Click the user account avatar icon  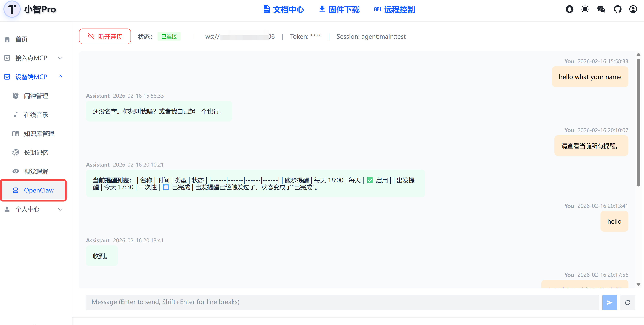click(x=633, y=9)
